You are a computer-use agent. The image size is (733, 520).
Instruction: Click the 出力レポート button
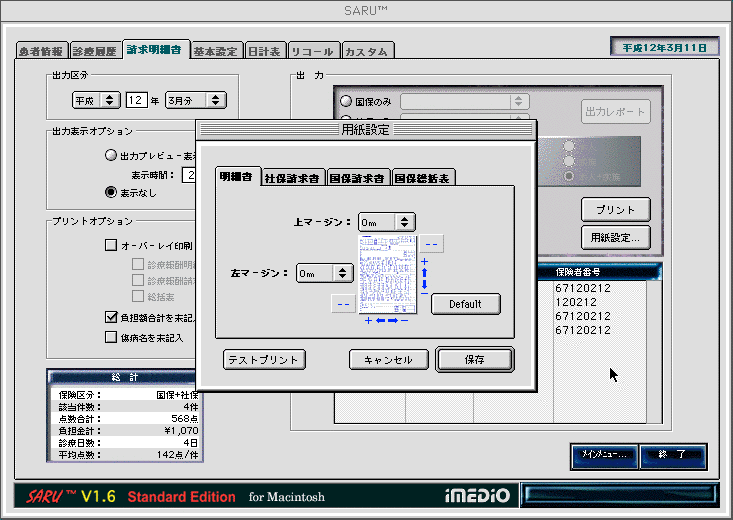pos(616,111)
